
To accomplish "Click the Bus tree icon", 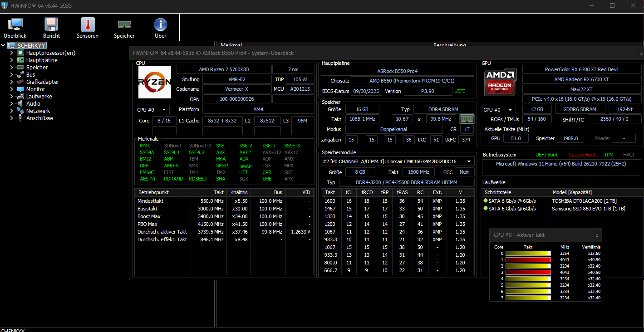I will [x=21, y=74].
